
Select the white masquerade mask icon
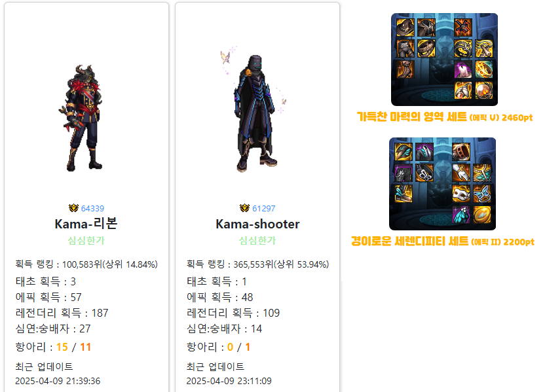(x=461, y=194)
